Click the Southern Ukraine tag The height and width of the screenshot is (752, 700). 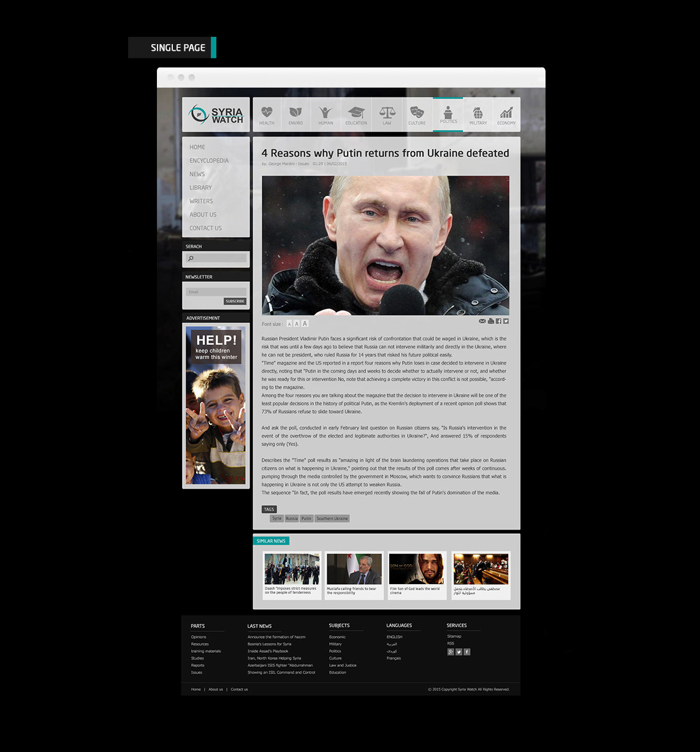pyautogui.click(x=332, y=518)
